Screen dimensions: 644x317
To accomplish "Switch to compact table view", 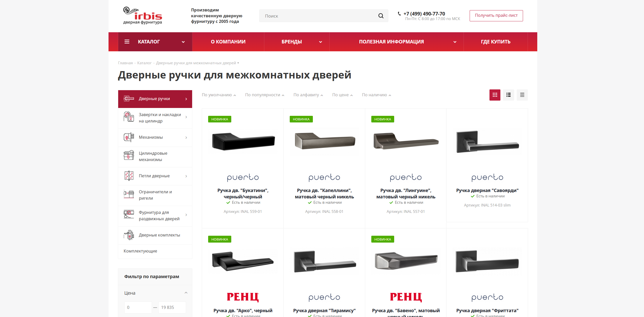I will 522,95.
